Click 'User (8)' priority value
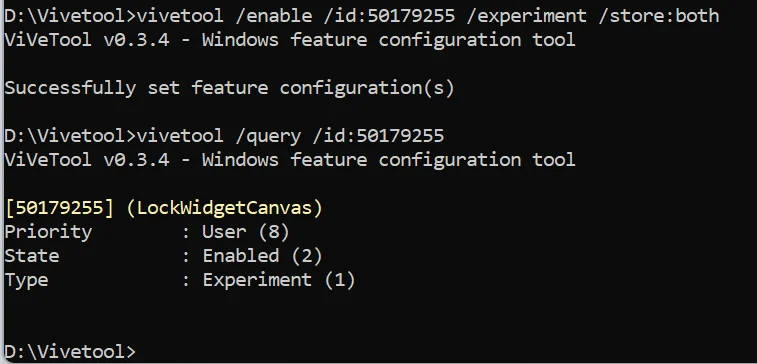 [x=246, y=232]
